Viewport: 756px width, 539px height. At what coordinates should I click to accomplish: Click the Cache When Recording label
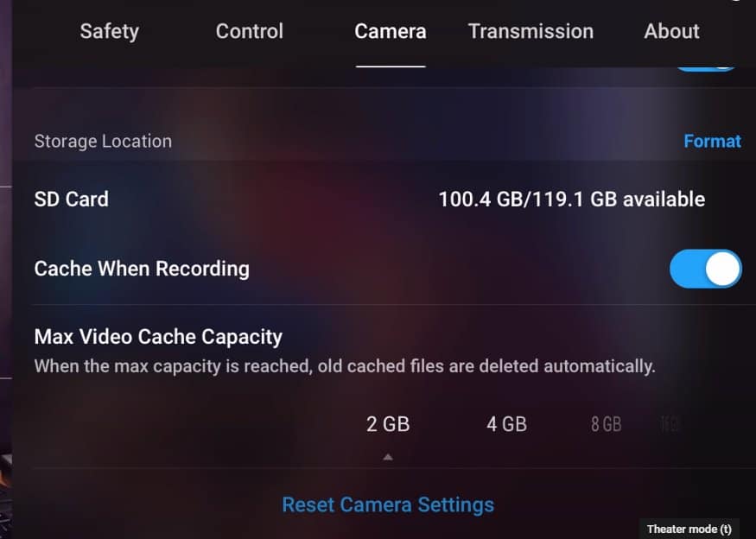142,269
